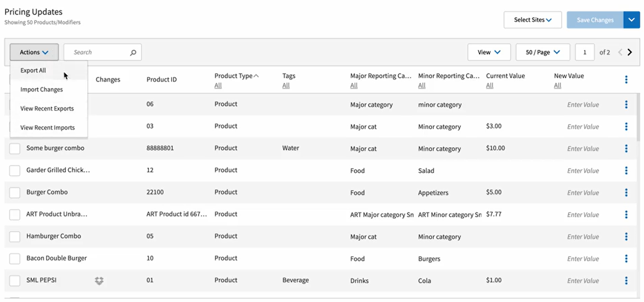Open the 50 / Page dropdown
Viewport: 644px width, 302px height.
543,52
